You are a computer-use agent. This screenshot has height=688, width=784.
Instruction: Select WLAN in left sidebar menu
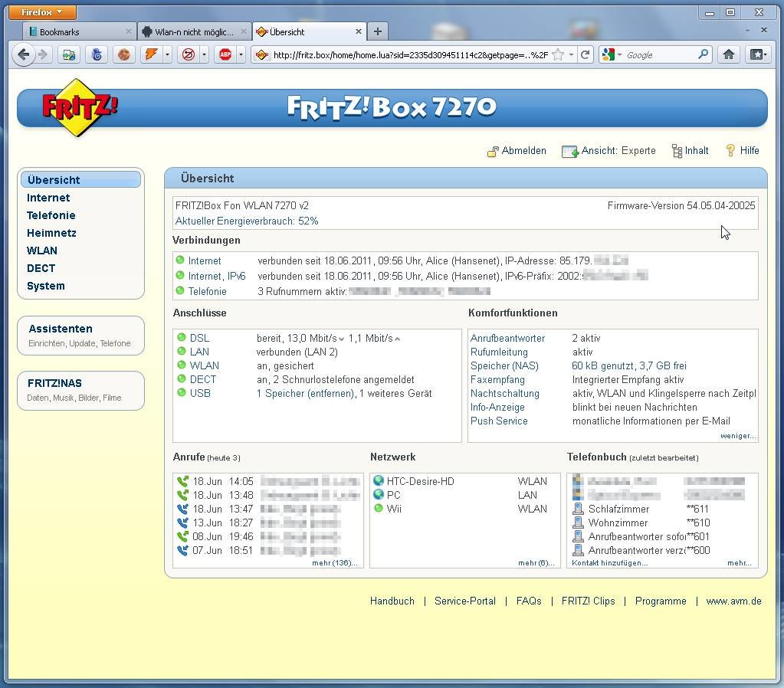click(x=42, y=251)
